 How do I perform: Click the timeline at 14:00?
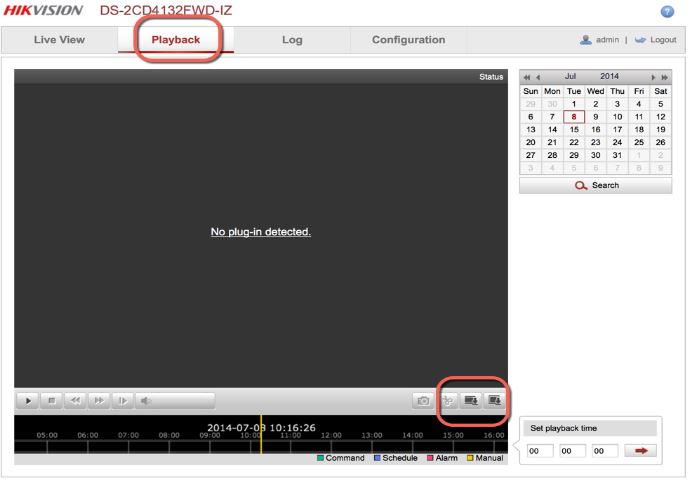coord(412,435)
